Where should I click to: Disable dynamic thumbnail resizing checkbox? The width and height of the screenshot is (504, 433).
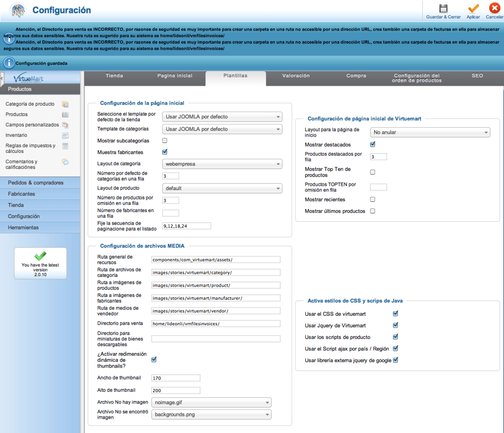click(154, 359)
